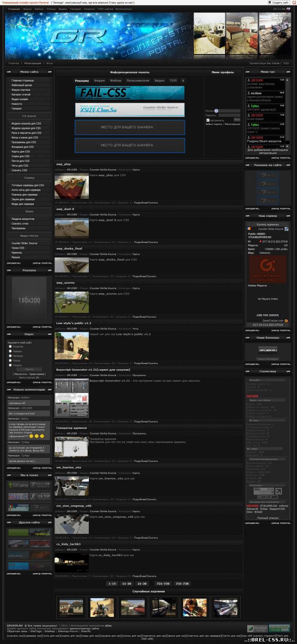The height and width of the screenshot is (644, 297).
Task: Select the «Неплохо» poll option
Action: (10, 356)
